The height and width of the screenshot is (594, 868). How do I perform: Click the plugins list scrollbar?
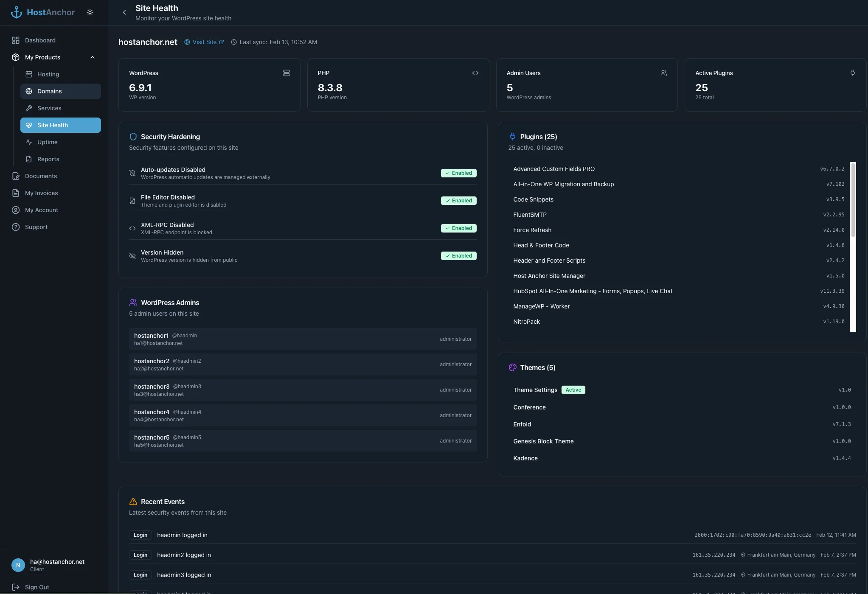853,199
